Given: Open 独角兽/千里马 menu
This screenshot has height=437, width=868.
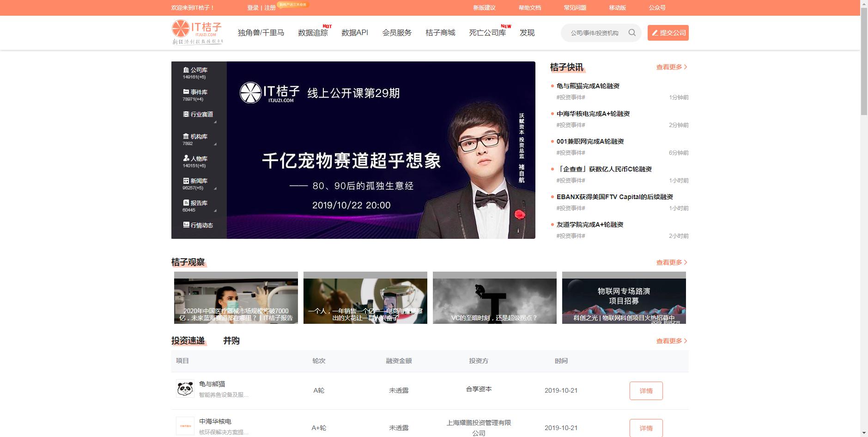Looking at the screenshot, I should click(x=261, y=33).
